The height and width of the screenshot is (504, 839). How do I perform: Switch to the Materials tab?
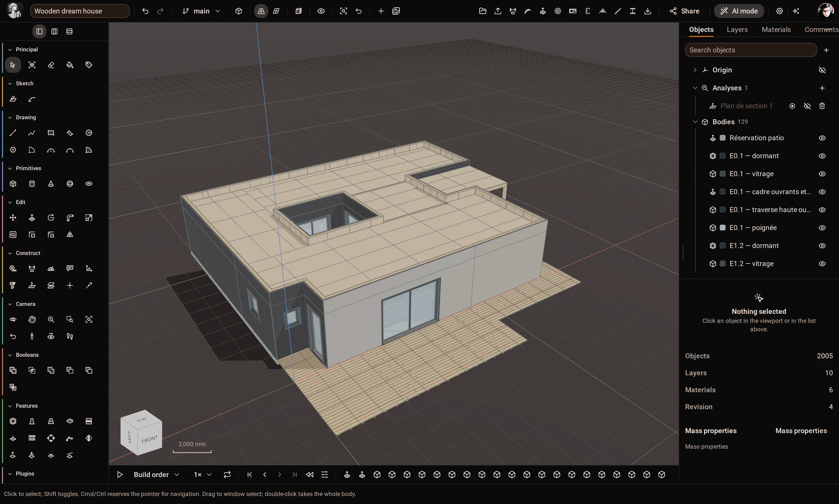click(776, 30)
